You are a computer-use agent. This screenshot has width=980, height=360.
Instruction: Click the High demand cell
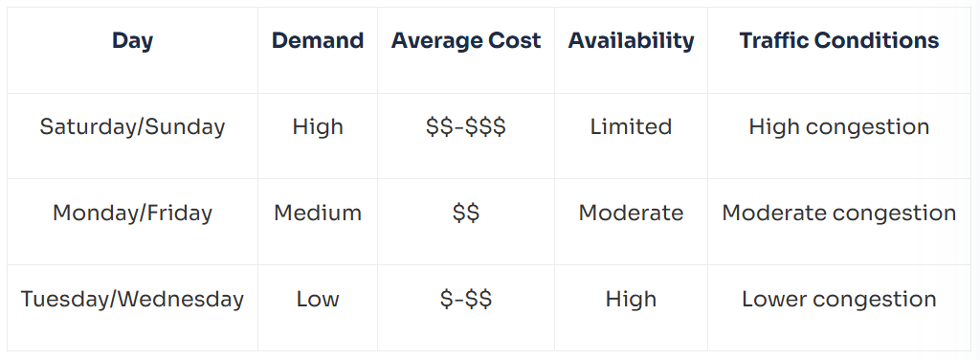318,127
